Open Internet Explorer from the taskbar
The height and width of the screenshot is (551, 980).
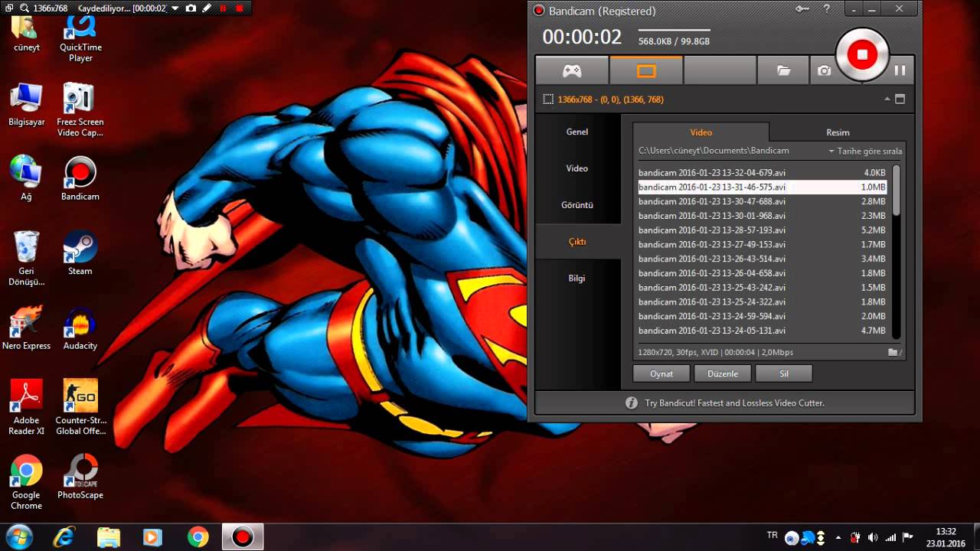64,537
